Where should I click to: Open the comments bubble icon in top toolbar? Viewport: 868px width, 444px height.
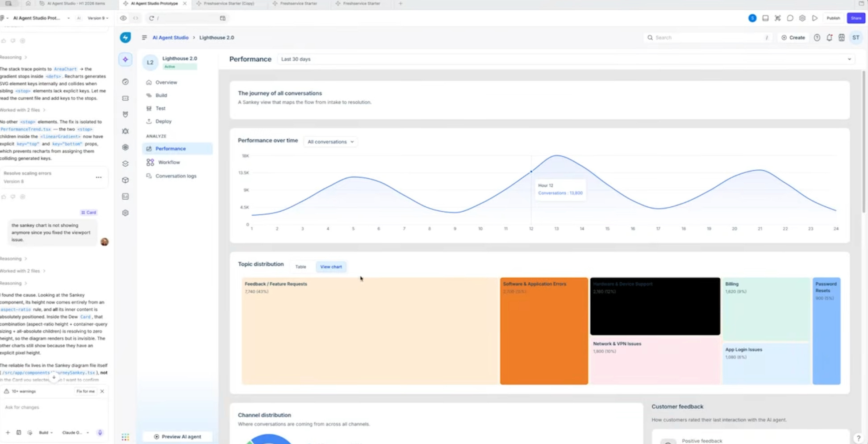click(x=790, y=18)
